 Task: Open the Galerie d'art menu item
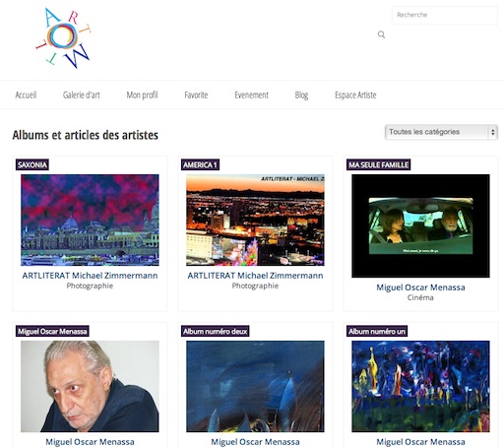point(82,96)
